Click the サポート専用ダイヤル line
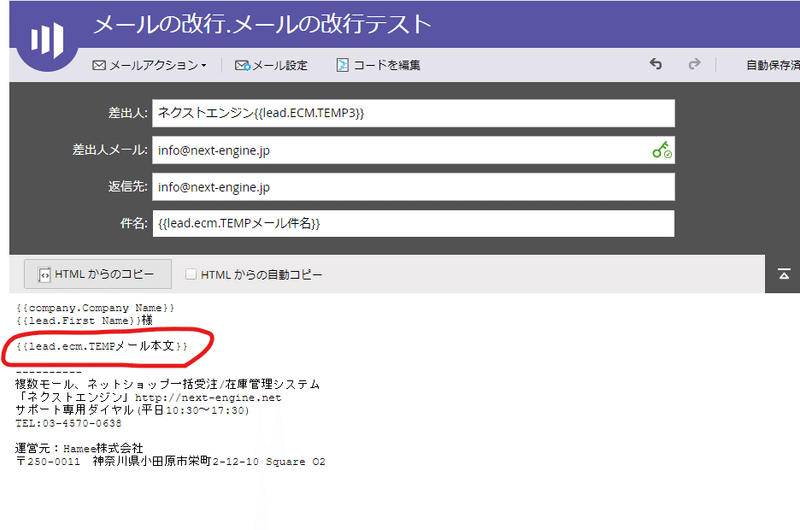 point(132,410)
